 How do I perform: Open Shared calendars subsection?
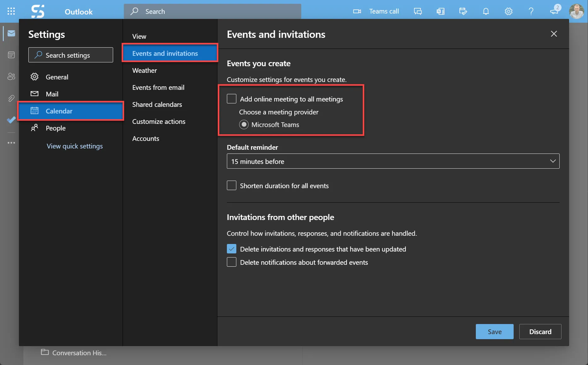tap(170, 104)
